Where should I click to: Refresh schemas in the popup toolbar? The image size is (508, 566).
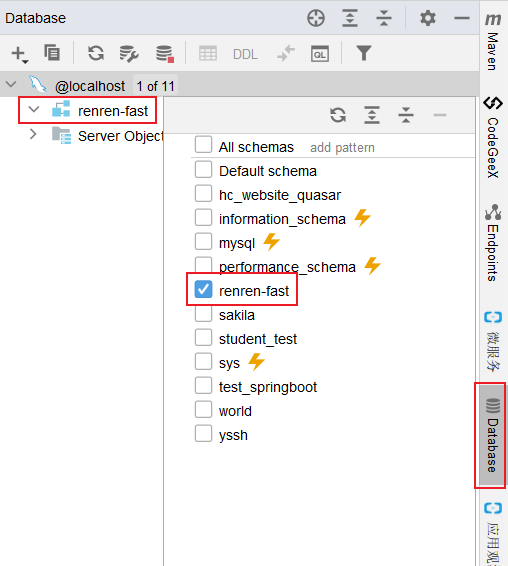click(338, 115)
